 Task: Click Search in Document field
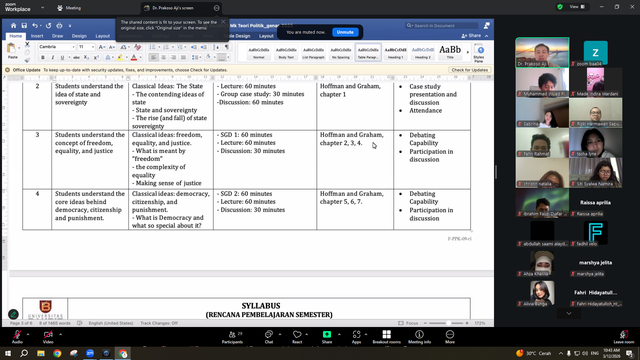pos(442,25)
